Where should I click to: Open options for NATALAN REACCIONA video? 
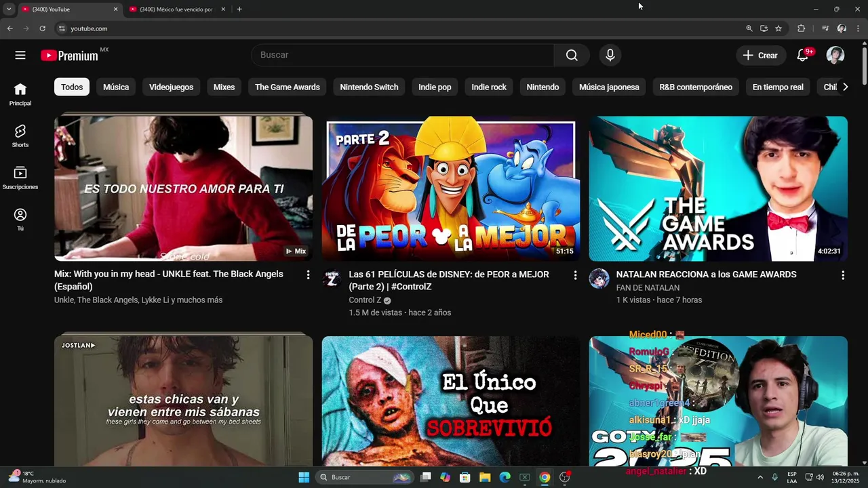point(843,275)
